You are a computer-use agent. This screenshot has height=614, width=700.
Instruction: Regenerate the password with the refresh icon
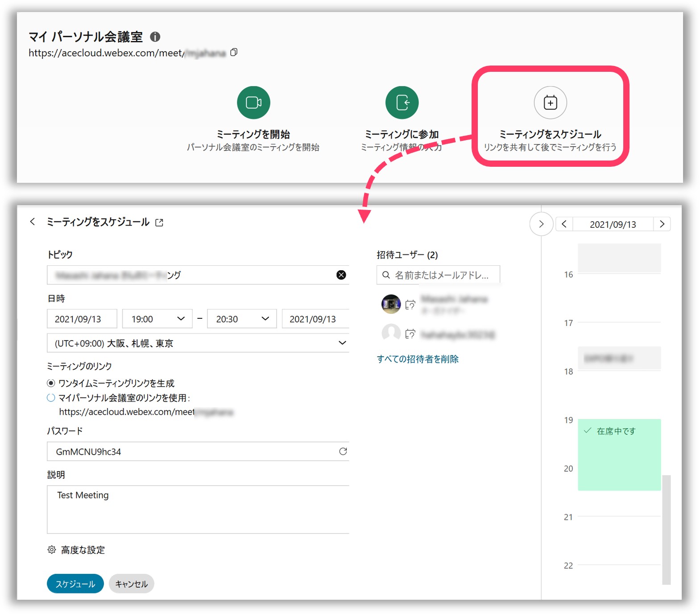coord(343,451)
